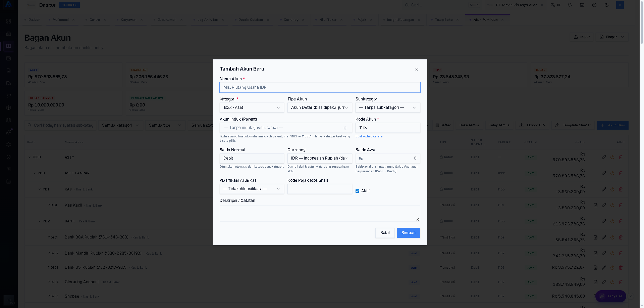Click the edit pencil for Kas Kecil
This screenshot has height=308, width=644.
click(604, 205)
